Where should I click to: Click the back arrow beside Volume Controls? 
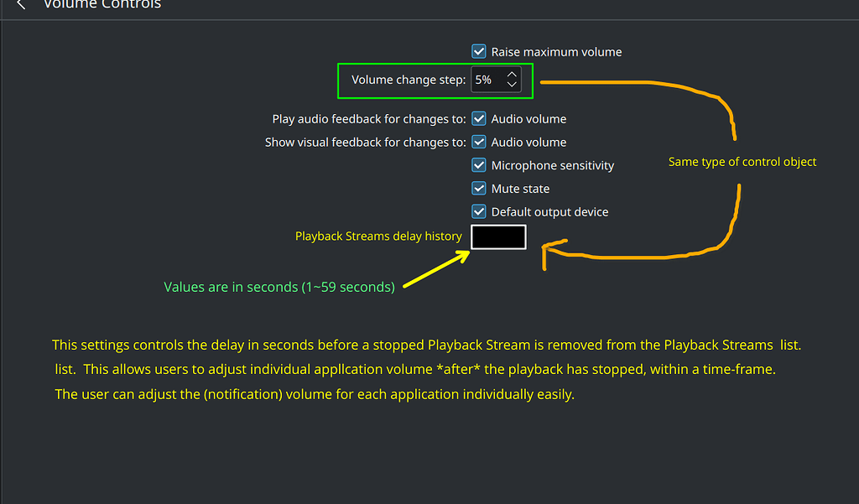pyautogui.click(x=21, y=5)
